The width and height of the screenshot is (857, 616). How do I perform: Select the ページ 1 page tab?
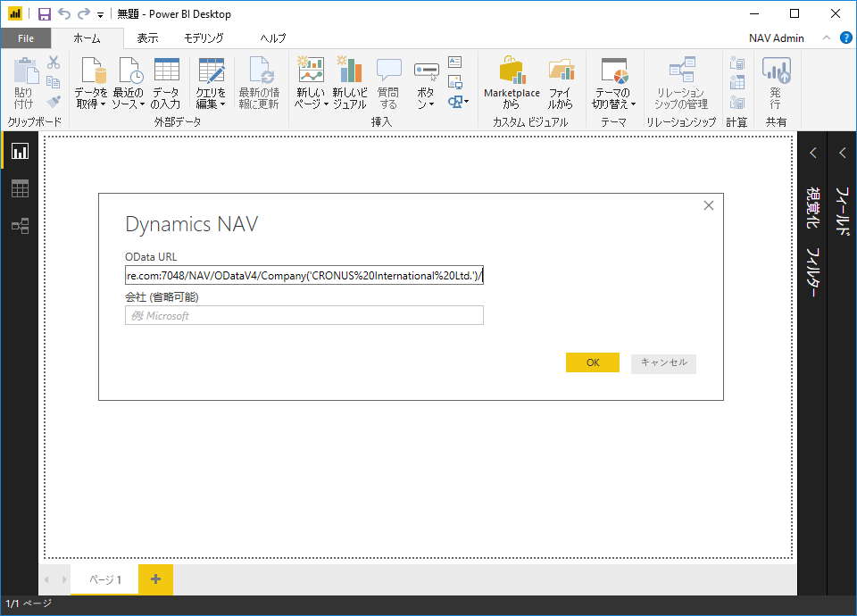(105, 579)
